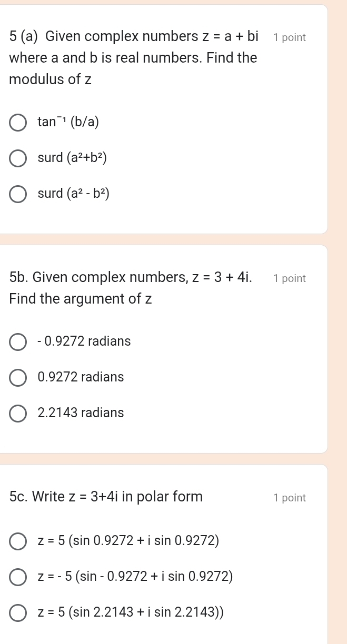Choose radio for z = - 5 (sin - 0.9272 ...)
Image resolution: width=347 pixels, height=644 pixels.
18,576
